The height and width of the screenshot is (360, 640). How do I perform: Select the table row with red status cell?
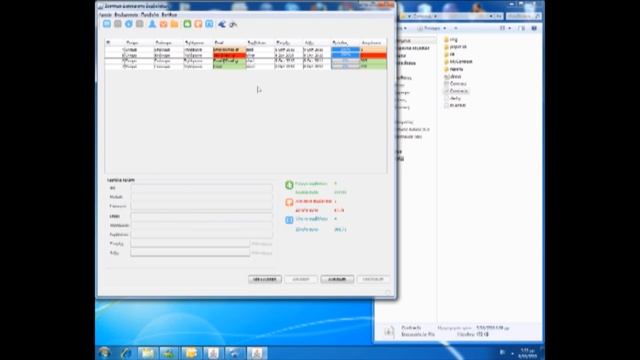click(246, 55)
